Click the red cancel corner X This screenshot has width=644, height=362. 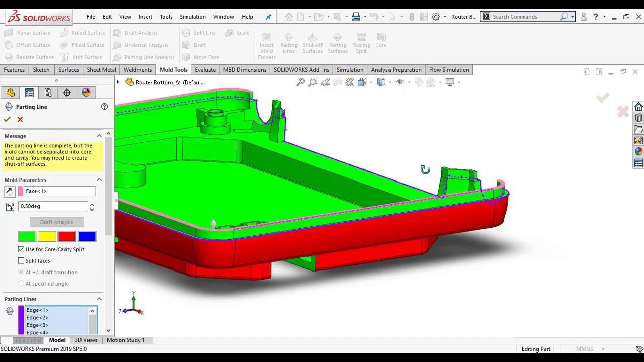tap(623, 112)
